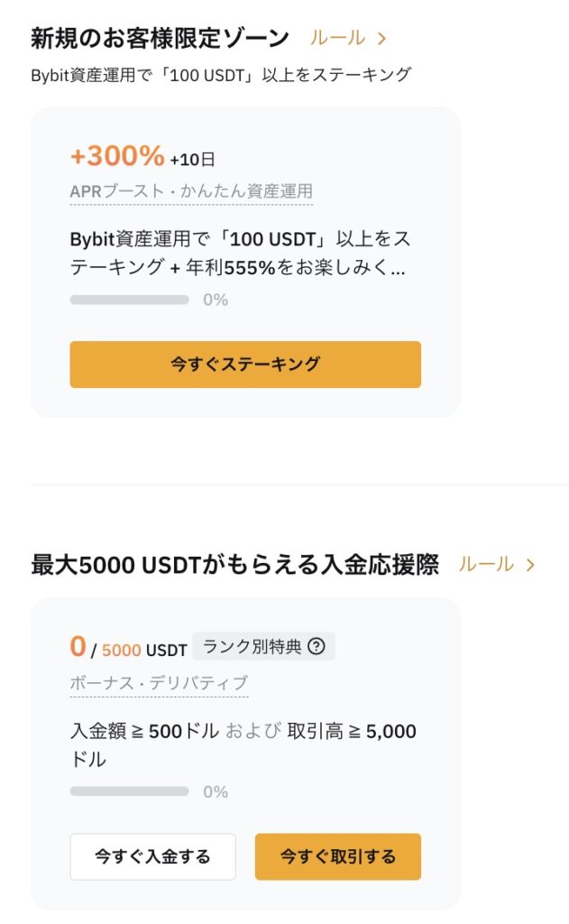Click the ボーナス・デリバティブ underlined label
Image resolution: width=569 pixels, height=924 pixels.
159,683
